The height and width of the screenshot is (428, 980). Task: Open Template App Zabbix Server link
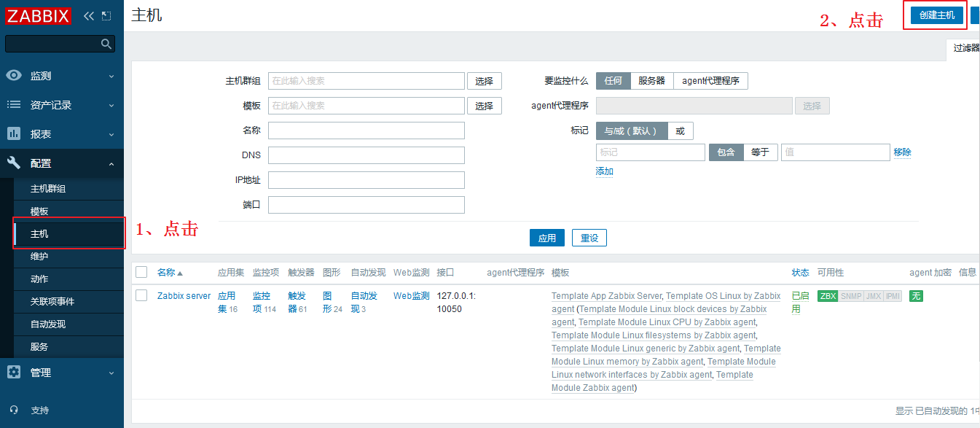(x=606, y=296)
